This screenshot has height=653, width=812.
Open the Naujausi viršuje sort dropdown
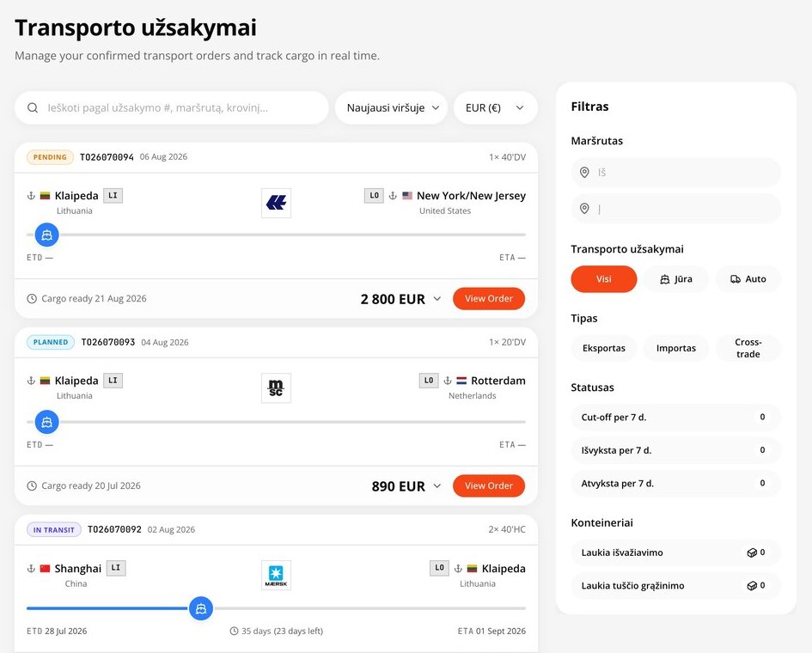(392, 107)
